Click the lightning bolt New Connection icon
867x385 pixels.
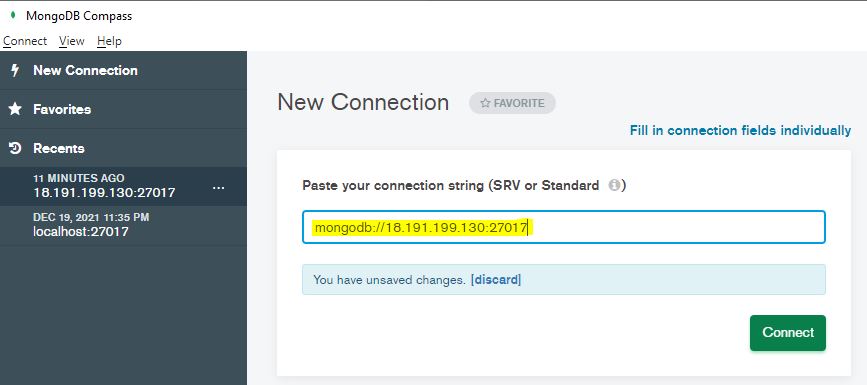coord(15,70)
